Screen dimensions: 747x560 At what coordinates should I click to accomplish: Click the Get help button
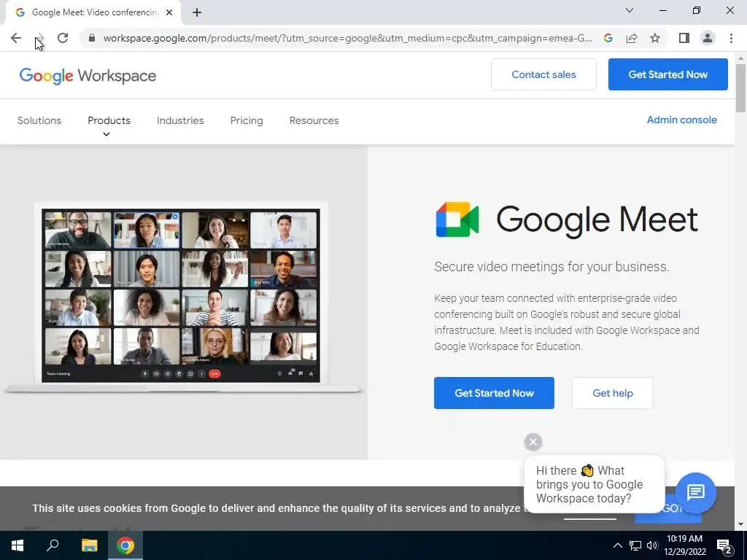tap(613, 393)
